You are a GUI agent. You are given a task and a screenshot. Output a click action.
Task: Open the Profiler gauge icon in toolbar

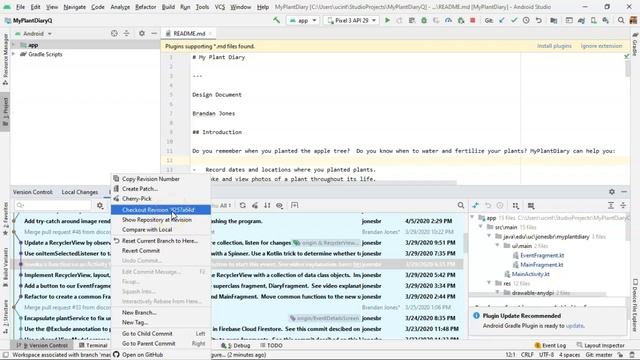pyautogui.click(x=448, y=20)
